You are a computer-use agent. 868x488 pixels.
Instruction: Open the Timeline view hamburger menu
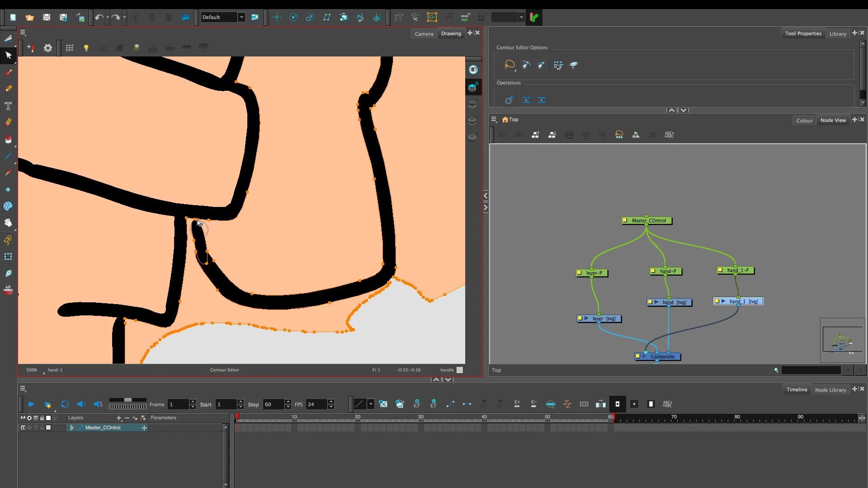pyautogui.click(x=23, y=389)
